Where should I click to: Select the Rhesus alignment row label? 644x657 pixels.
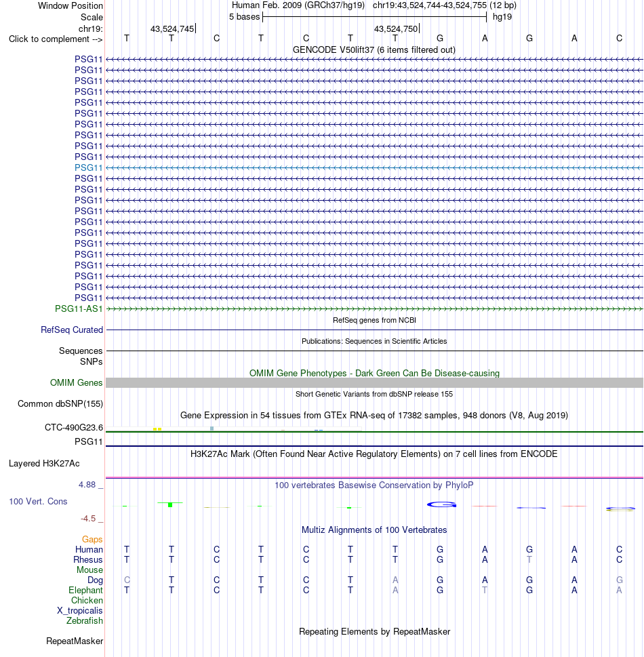87,559
